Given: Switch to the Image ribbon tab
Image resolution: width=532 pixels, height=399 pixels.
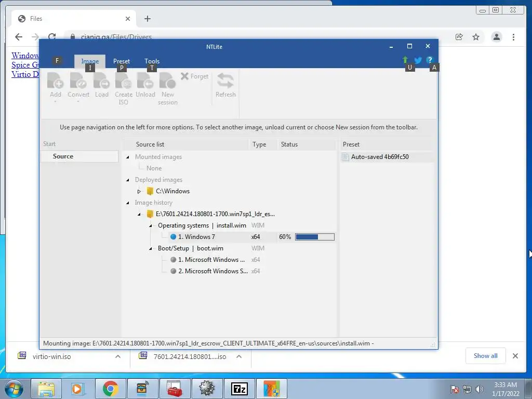Looking at the screenshot, I should (x=90, y=61).
